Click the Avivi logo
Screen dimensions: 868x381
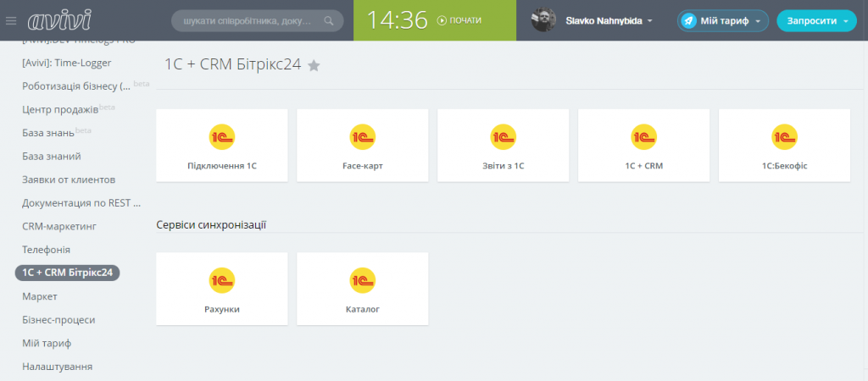pos(59,20)
